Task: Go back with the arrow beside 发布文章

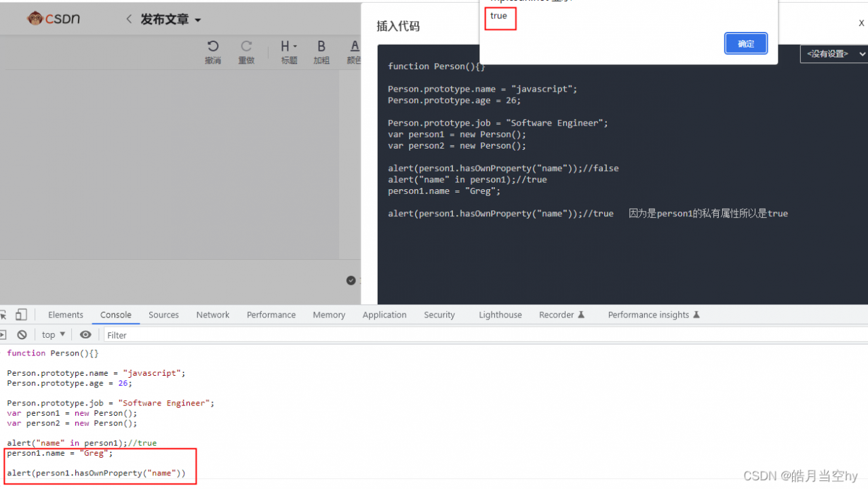Action: [x=129, y=19]
